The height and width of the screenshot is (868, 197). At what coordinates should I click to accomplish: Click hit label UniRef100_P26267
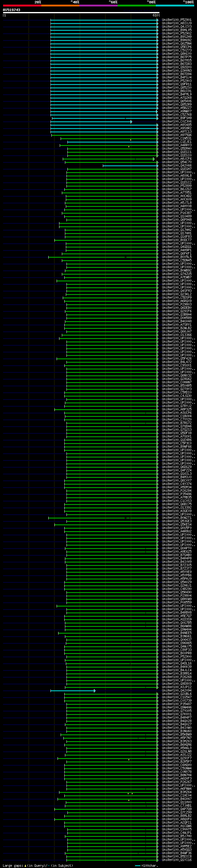click(177, 782)
